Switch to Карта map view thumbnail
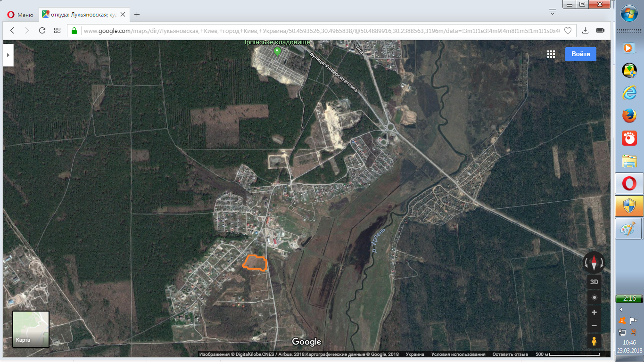 pyautogui.click(x=31, y=329)
